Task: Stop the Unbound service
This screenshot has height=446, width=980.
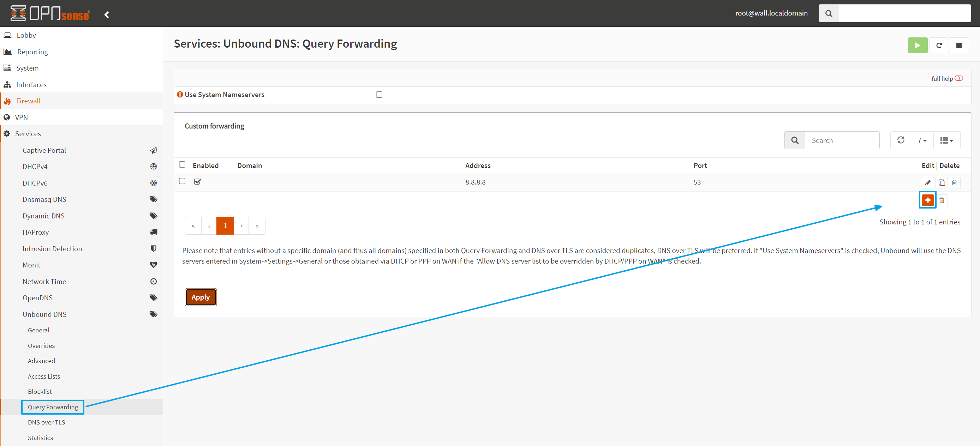Action: (x=959, y=45)
